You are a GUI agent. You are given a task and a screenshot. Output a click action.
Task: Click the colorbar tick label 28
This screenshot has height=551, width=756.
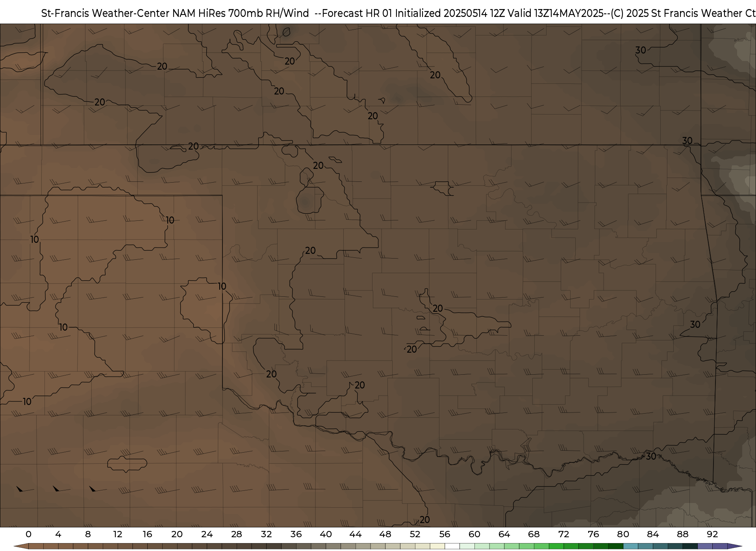click(x=237, y=534)
